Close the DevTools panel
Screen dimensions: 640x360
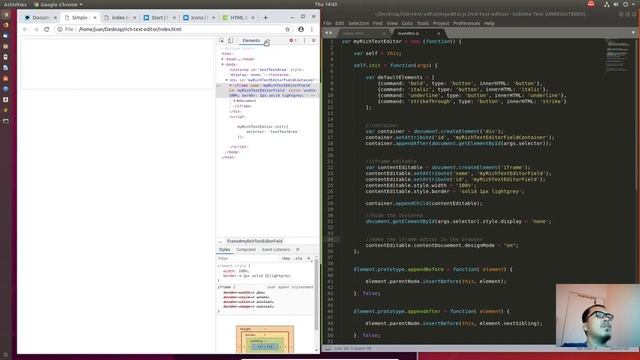point(313,40)
